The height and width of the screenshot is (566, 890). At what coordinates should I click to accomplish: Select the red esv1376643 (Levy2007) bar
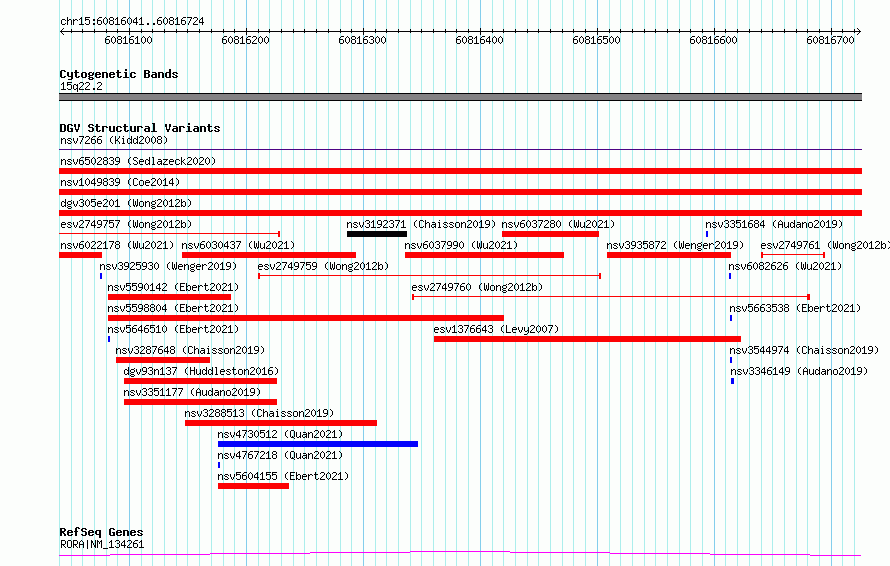[587, 339]
